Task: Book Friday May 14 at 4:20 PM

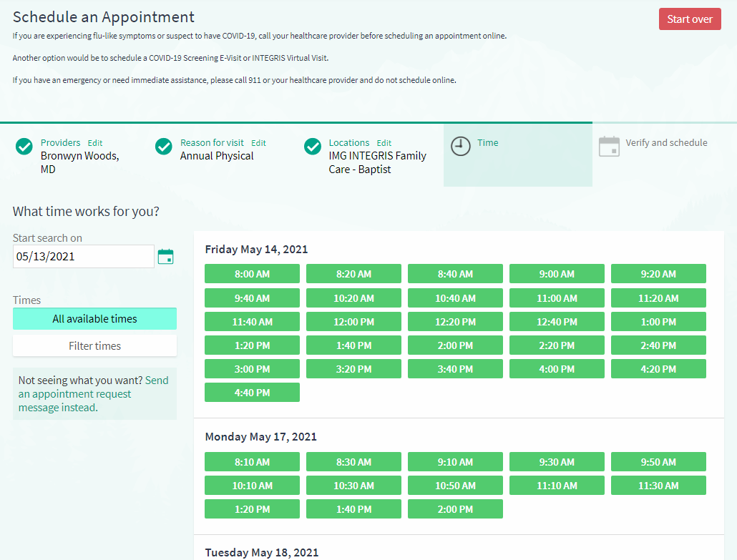Action: click(x=658, y=369)
